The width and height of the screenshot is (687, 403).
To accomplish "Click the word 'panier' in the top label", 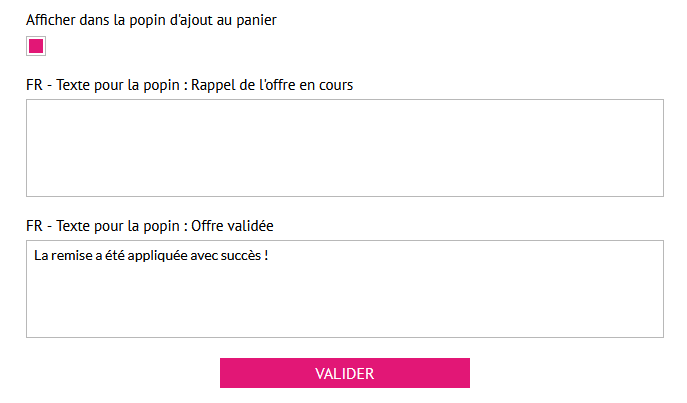I will click(254, 20).
